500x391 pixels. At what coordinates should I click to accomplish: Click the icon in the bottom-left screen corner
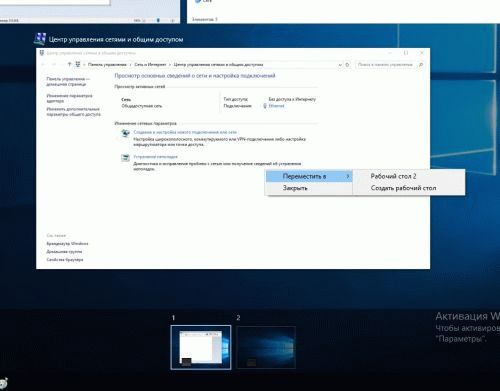coord(4,384)
